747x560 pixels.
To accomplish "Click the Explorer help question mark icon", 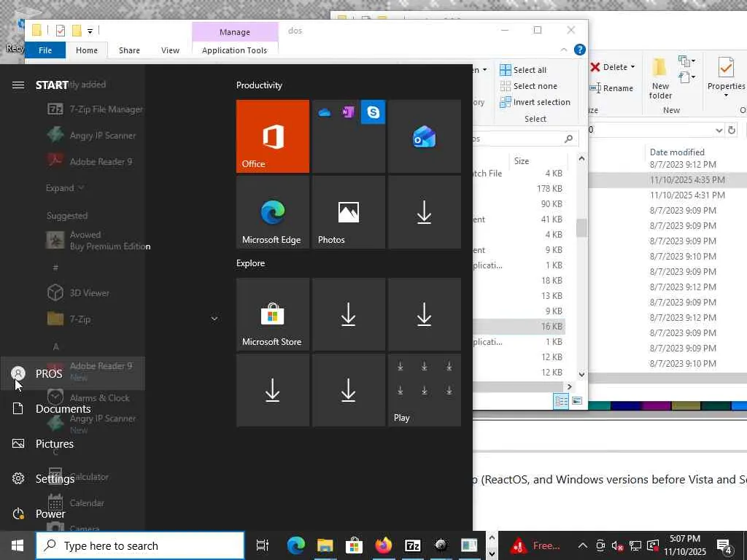I will coord(580,50).
